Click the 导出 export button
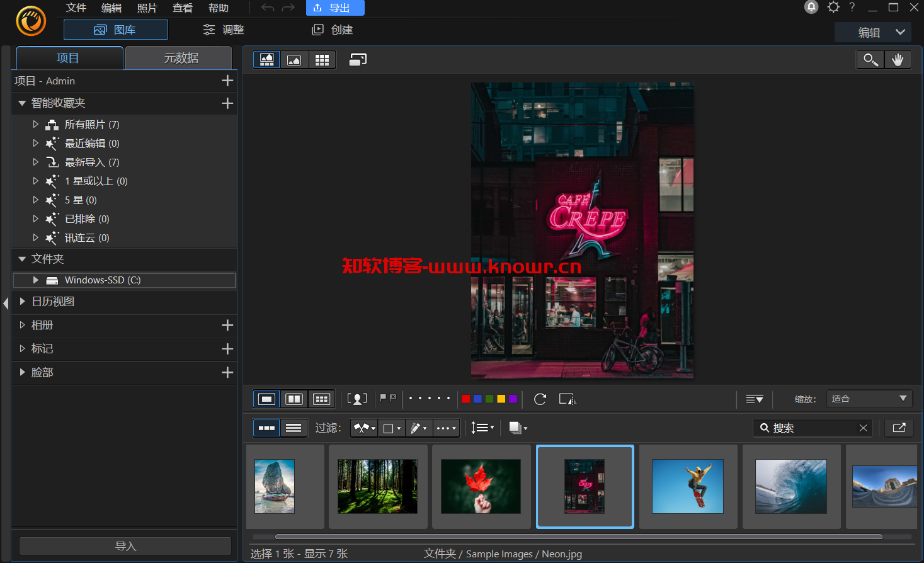The height and width of the screenshot is (563, 924). click(335, 8)
